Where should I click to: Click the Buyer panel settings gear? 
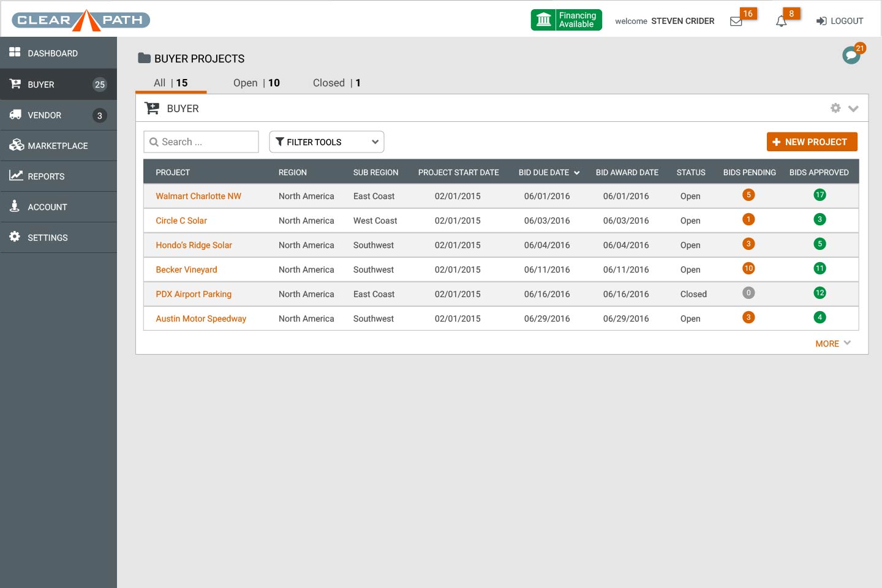(835, 108)
